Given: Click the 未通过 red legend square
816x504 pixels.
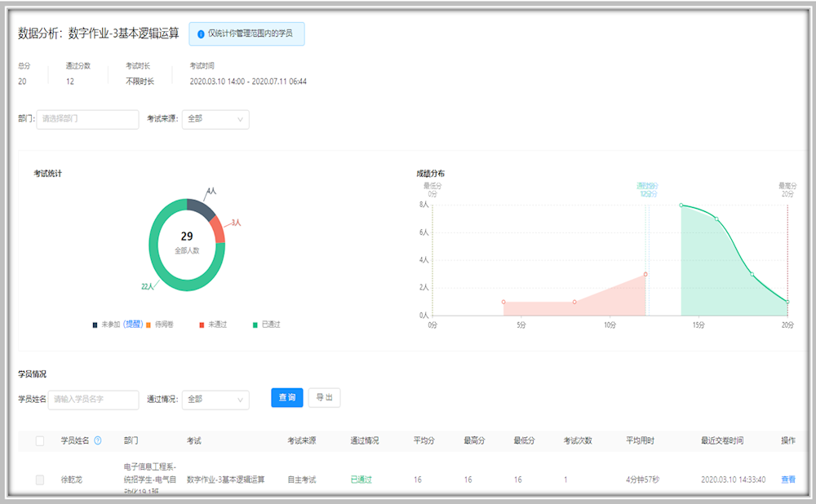Looking at the screenshot, I should pyautogui.click(x=202, y=325).
